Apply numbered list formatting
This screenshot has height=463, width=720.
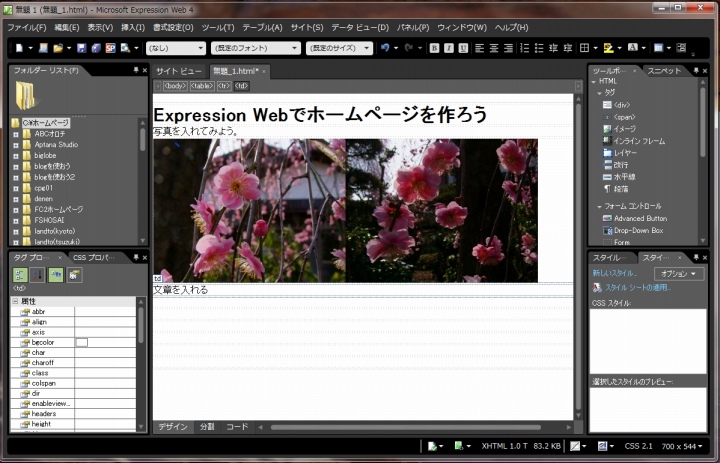point(524,48)
